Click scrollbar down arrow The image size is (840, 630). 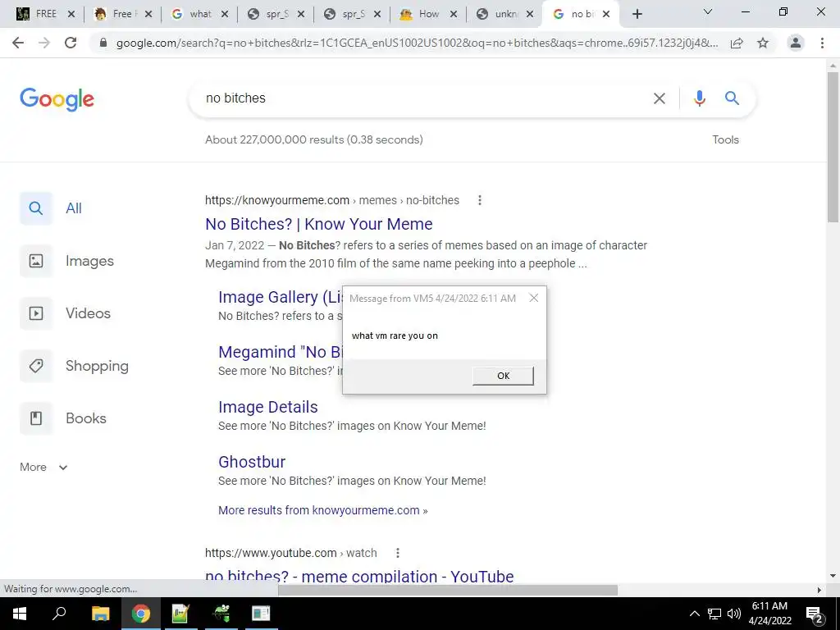(x=833, y=577)
